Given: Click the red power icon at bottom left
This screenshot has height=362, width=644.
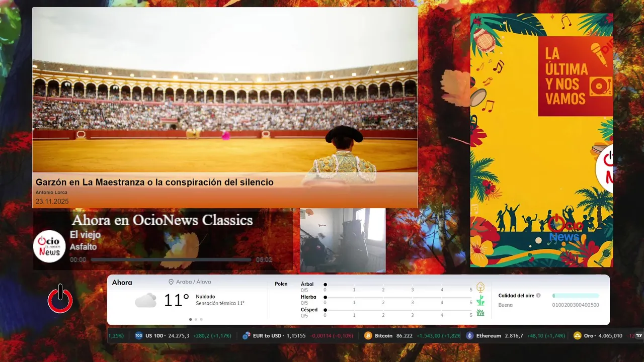Looking at the screenshot, I should 60,299.
